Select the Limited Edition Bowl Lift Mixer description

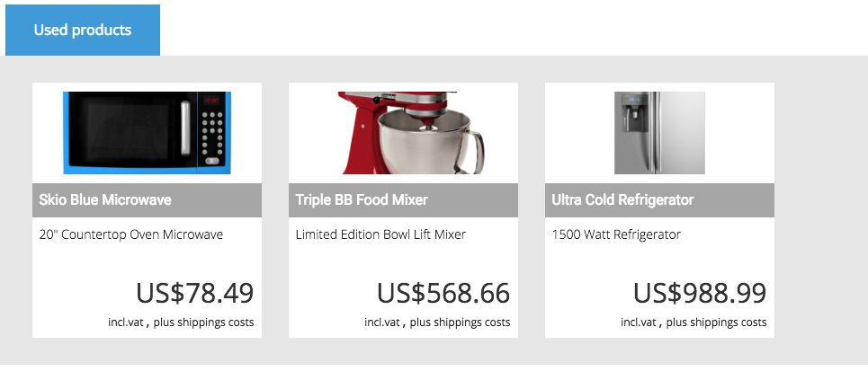(x=380, y=234)
